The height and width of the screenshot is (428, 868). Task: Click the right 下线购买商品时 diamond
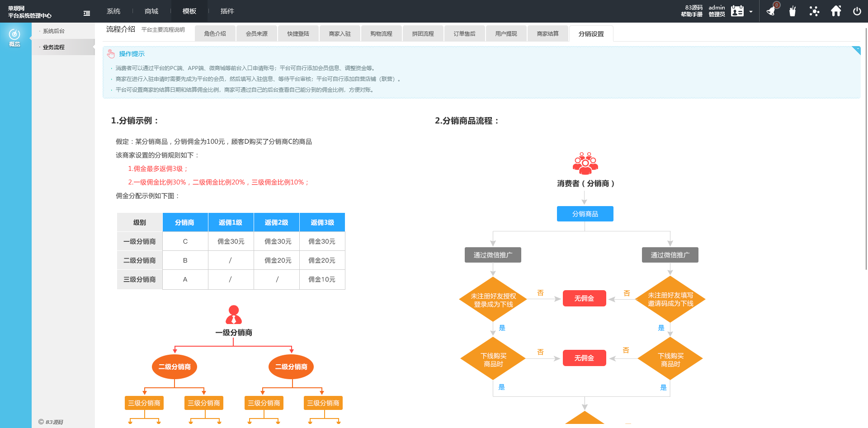(670, 359)
